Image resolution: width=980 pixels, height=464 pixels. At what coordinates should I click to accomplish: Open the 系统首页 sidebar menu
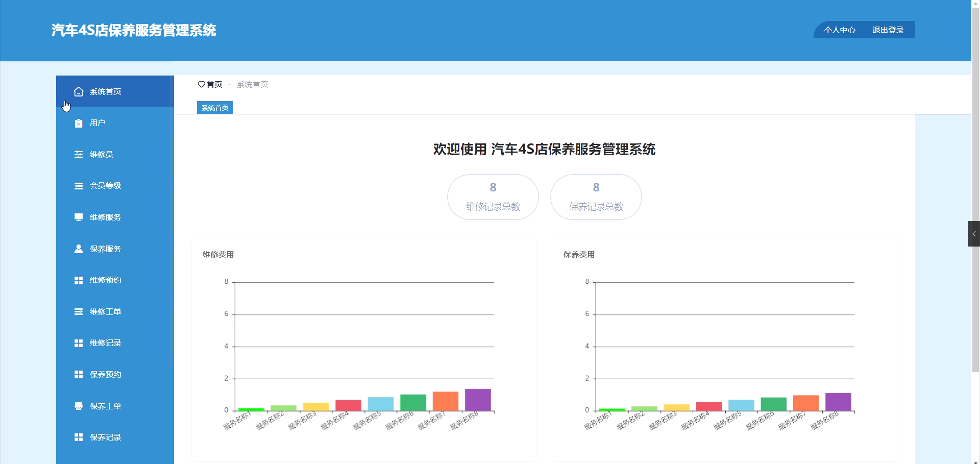[115, 91]
